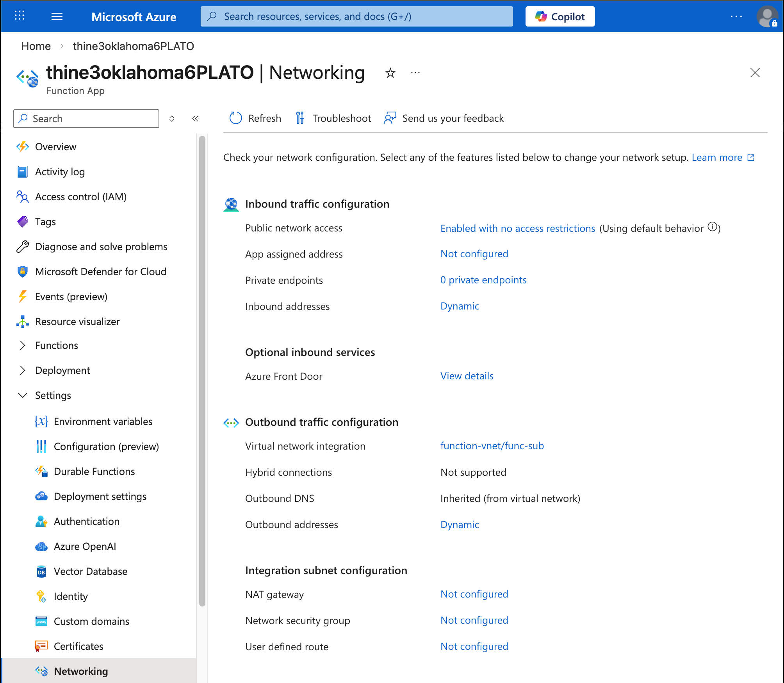Click the Copilot button
784x683 pixels.
pyautogui.click(x=560, y=16)
